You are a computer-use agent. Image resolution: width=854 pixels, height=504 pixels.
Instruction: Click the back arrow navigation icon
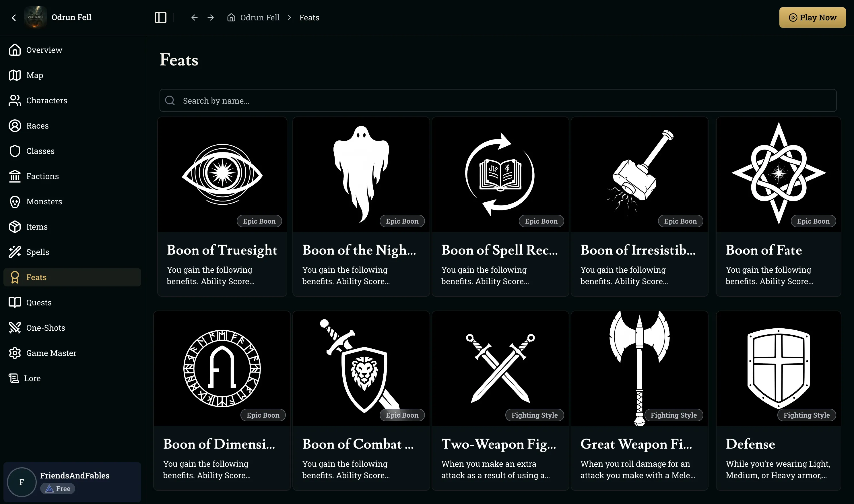tap(194, 17)
